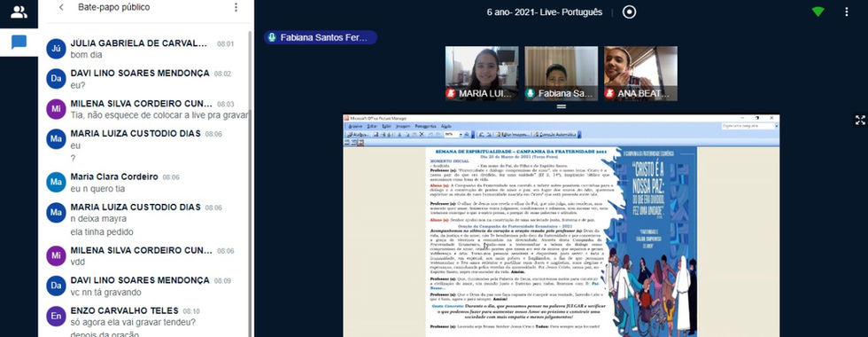The image size is (868, 337).
Task: Open chat options three-dot menu
Action: [236, 7]
